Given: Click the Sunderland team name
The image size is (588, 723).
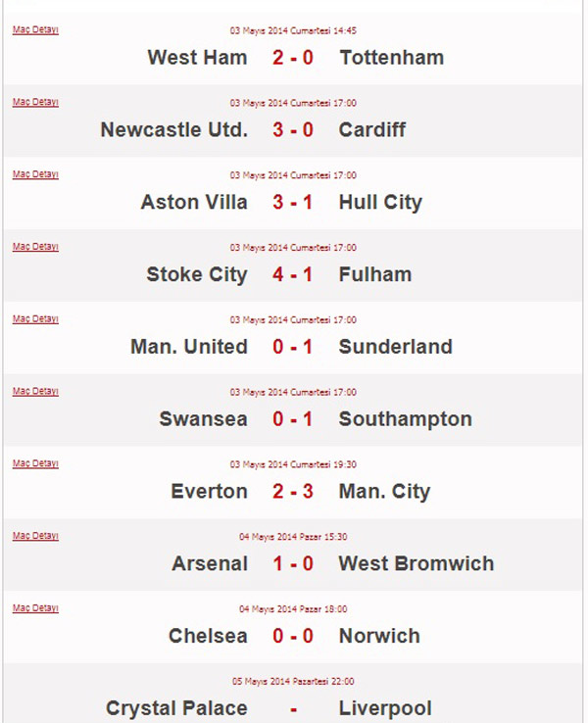Looking at the screenshot, I should coord(396,347).
